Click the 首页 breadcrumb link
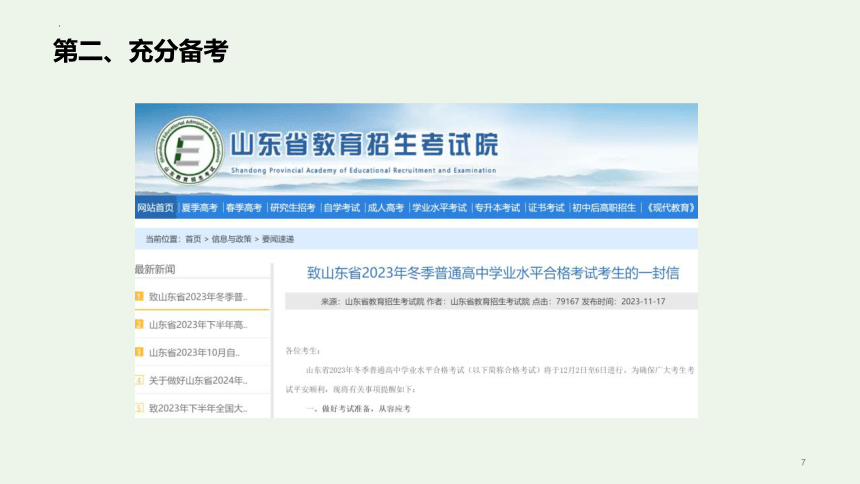The width and height of the screenshot is (860, 484). click(193, 239)
